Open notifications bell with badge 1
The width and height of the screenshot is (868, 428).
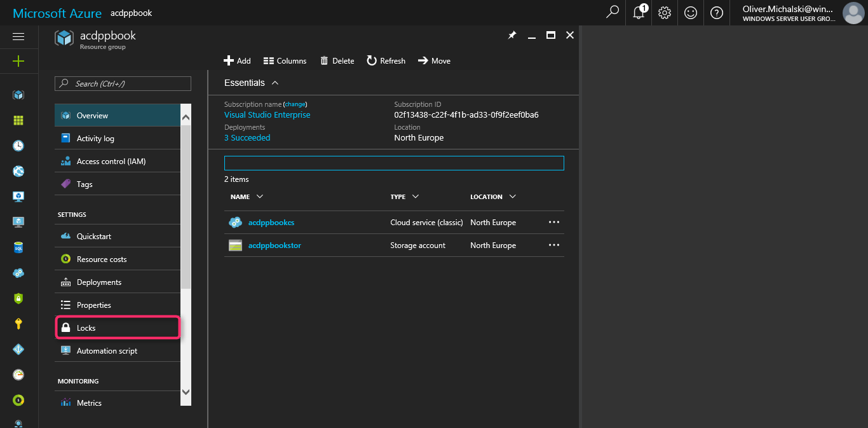tap(639, 12)
